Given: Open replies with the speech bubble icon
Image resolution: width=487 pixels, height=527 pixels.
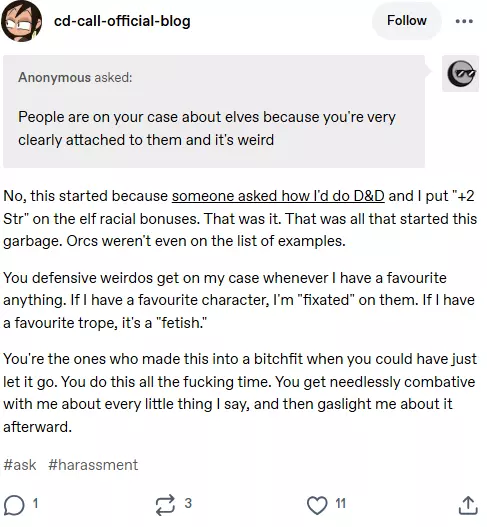Looking at the screenshot, I should pos(14,505).
